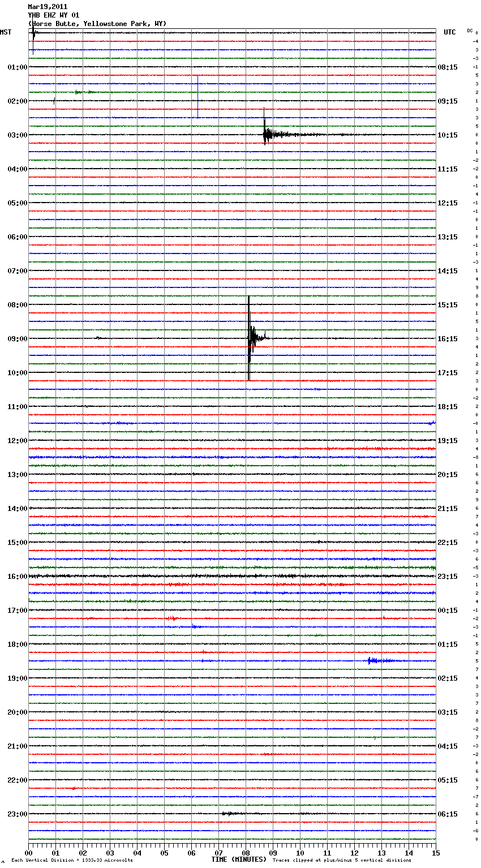481x868 pixels.
Task: Click minute tick label 10 on bottom axis
Action: [x=300, y=853]
